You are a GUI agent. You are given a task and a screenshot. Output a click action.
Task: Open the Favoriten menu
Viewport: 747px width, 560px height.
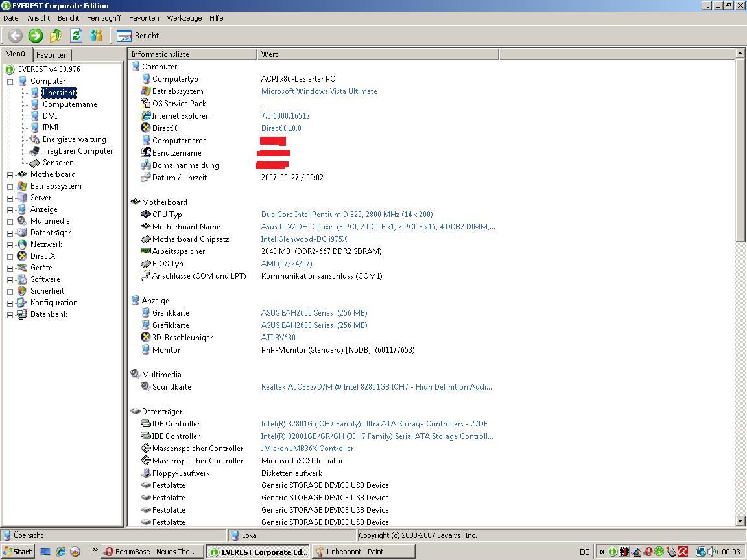(x=144, y=18)
